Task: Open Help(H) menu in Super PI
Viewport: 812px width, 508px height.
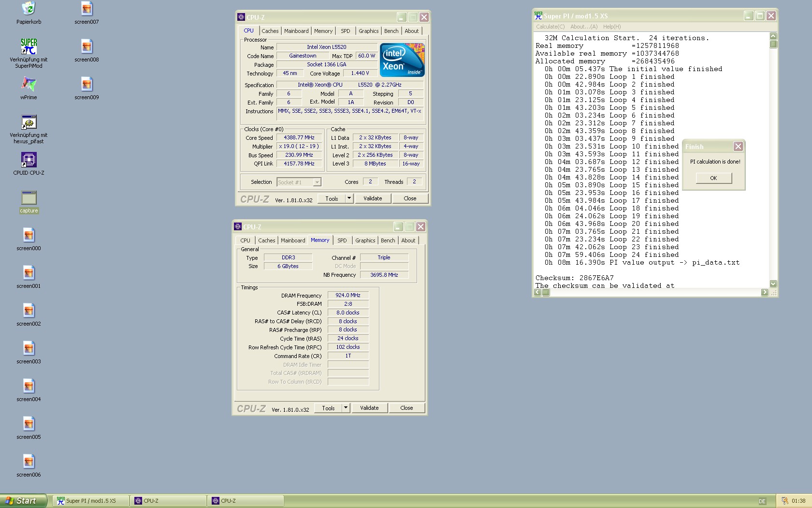Action: tap(612, 27)
